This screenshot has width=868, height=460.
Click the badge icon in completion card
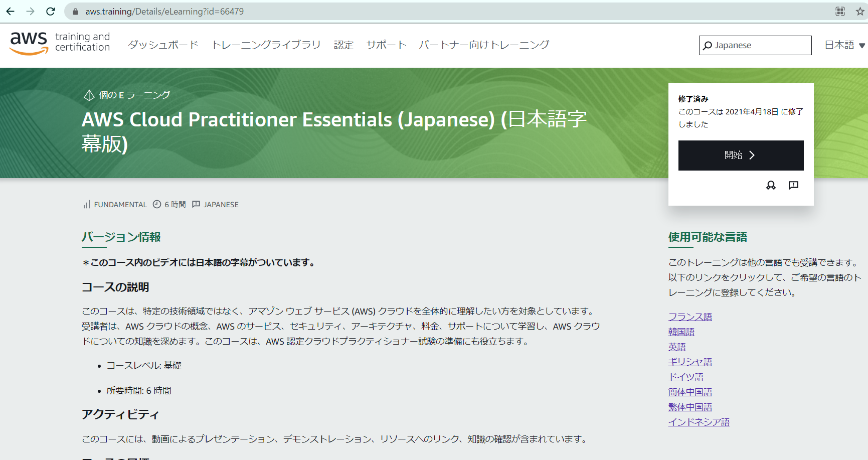tap(771, 186)
